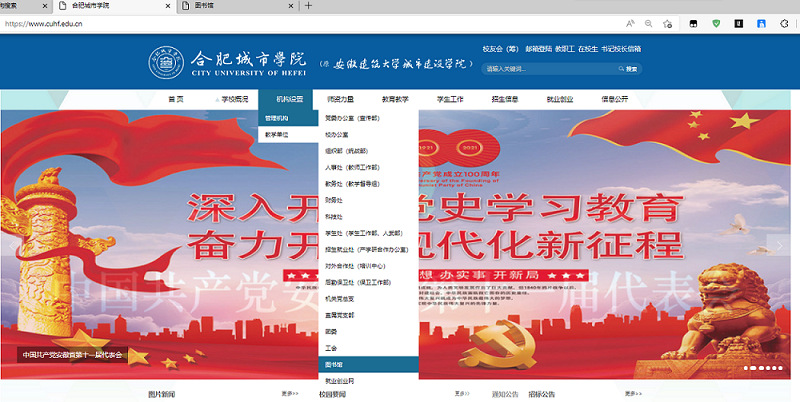Viewport: 800px width, 402px height.
Task: Open 机关党总支 from dropdown list
Action: [368, 299]
